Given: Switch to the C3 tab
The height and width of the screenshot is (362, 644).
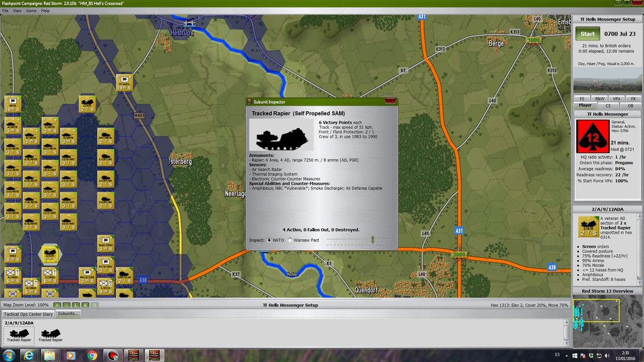Looking at the screenshot, I should (608, 106).
